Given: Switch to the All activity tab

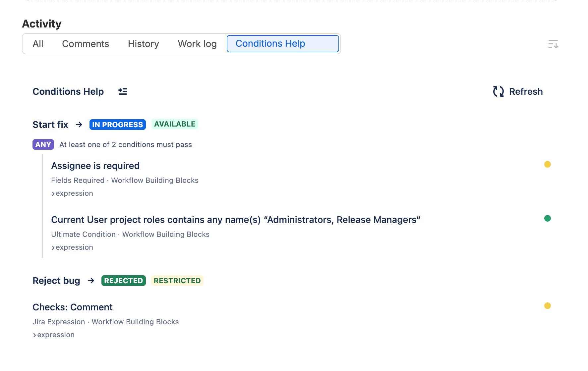Looking at the screenshot, I should [38, 44].
